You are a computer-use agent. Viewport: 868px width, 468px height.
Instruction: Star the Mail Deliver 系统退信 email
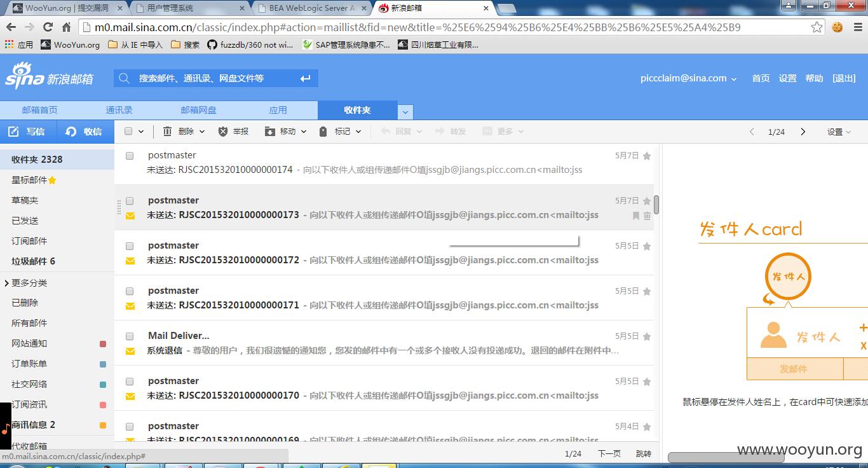tap(647, 336)
